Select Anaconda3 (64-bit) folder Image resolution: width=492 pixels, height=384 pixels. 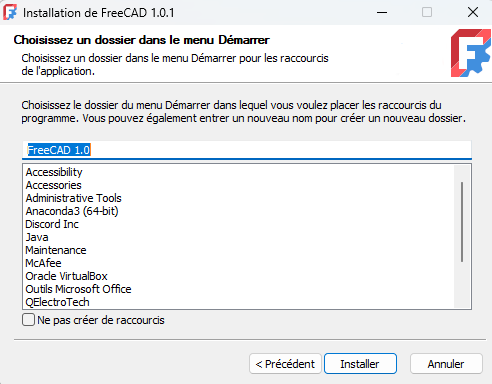pos(72,211)
